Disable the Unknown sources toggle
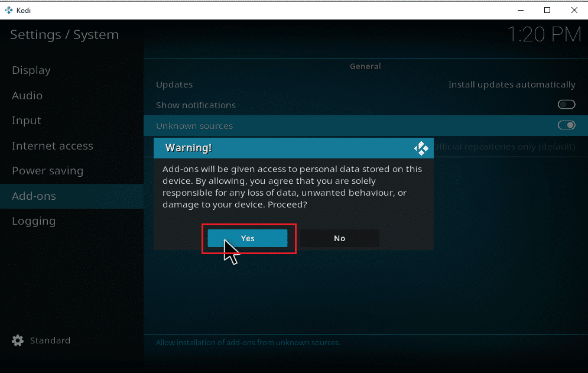 [x=566, y=125]
